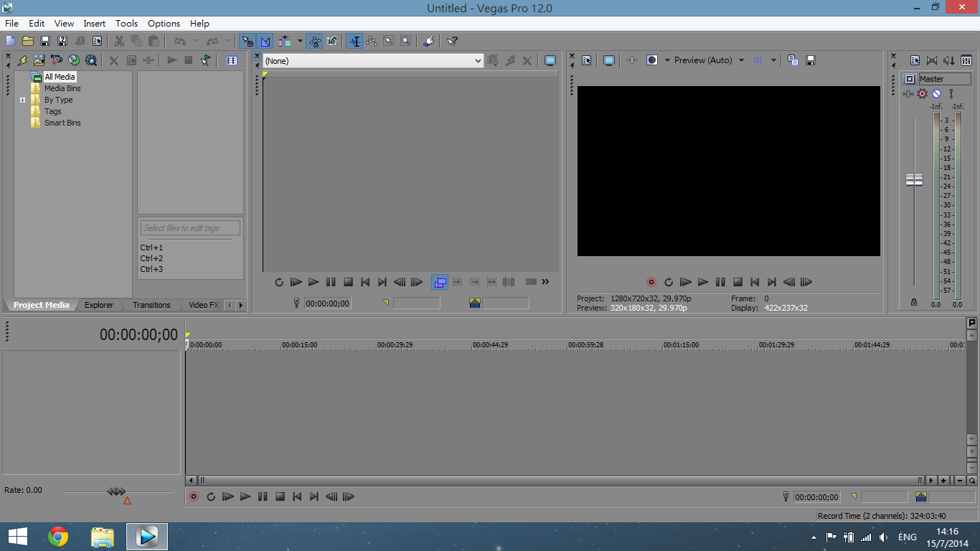The width and height of the screenshot is (980, 551).
Task: Click the Save Snapshot to File icon
Action: coord(811,60)
